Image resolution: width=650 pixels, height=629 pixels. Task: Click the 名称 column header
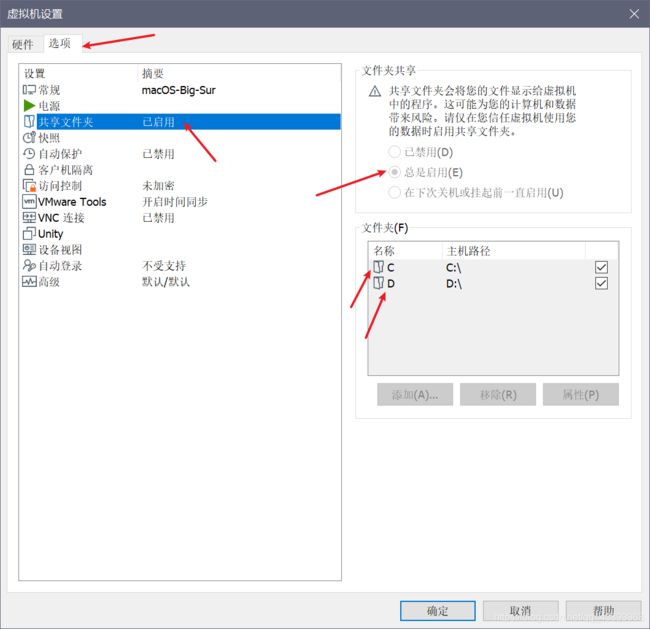(x=405, y=250)
